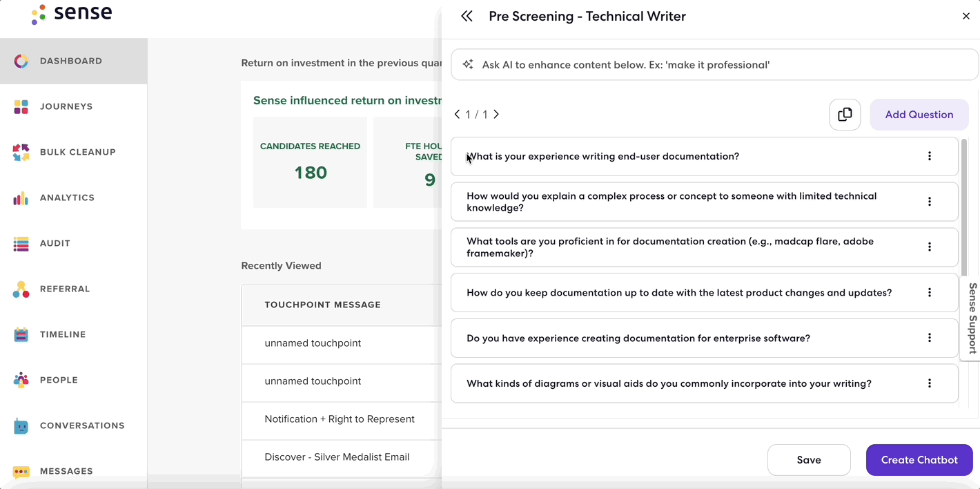This screenshot has width=980, height=489.
Task: Open the Sense Support side tab
Action: pyautogui.click(x=972, y=318)
